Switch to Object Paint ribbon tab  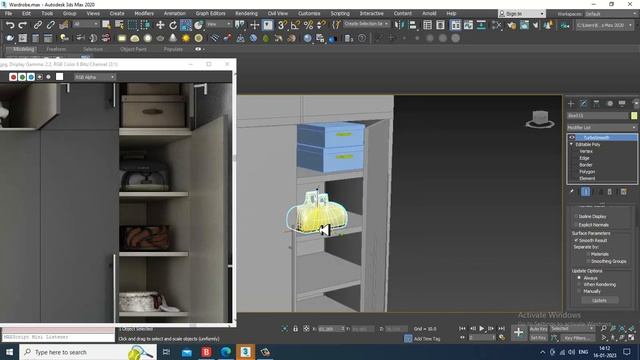click(x=133, y=49)
